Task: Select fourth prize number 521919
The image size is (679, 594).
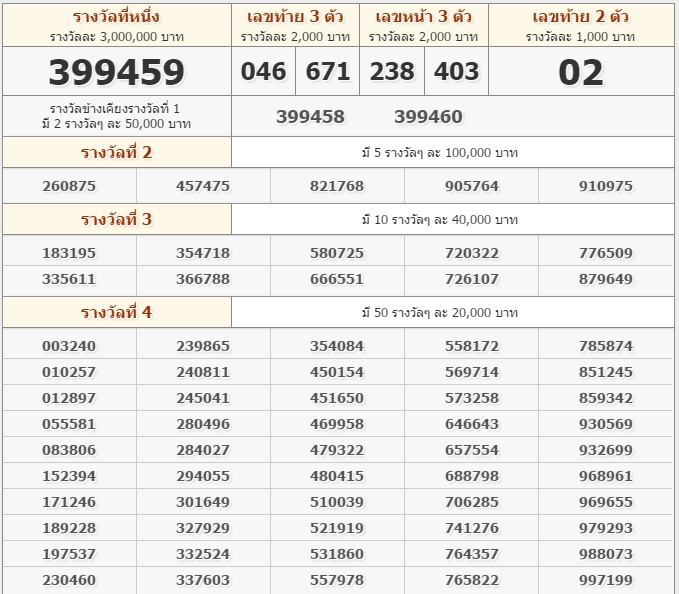Action: click(x=337, y=528)
